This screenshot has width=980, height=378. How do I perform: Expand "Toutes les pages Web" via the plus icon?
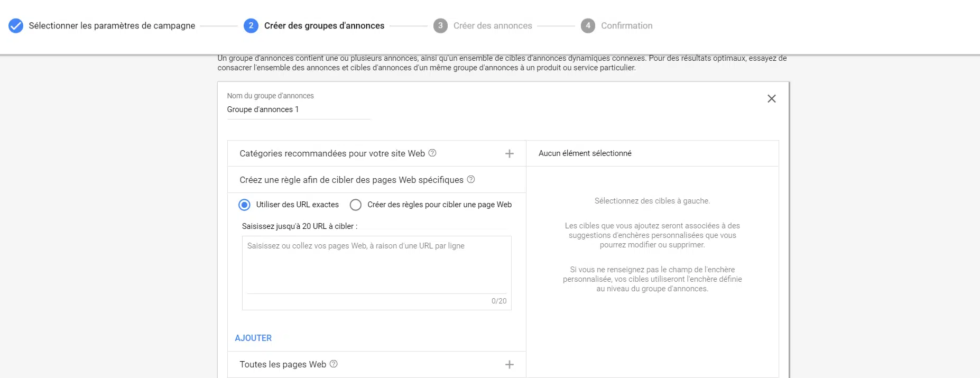coord(509,364)
